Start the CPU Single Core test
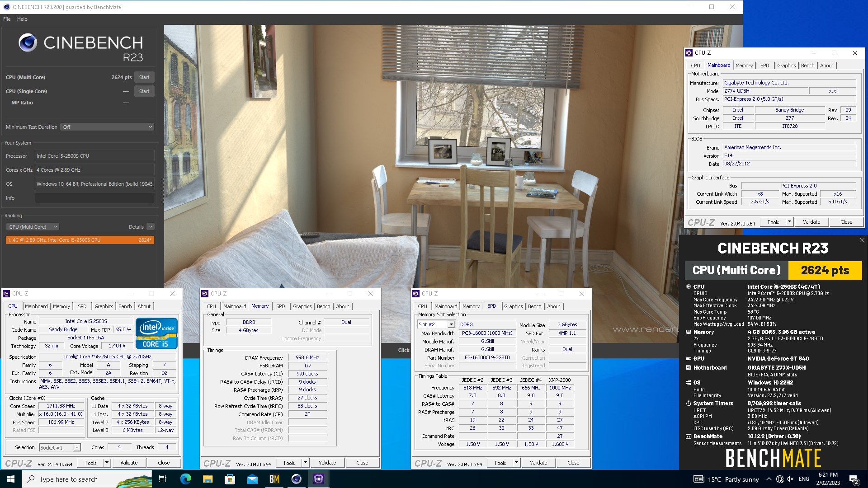The image size is (868, 488). [x=144, y=91]
